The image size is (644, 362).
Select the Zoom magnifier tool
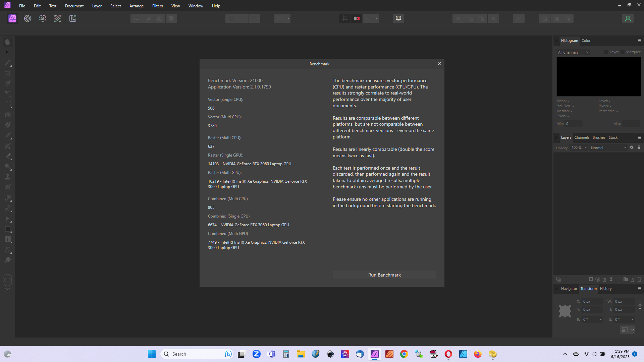click(8, 260)
